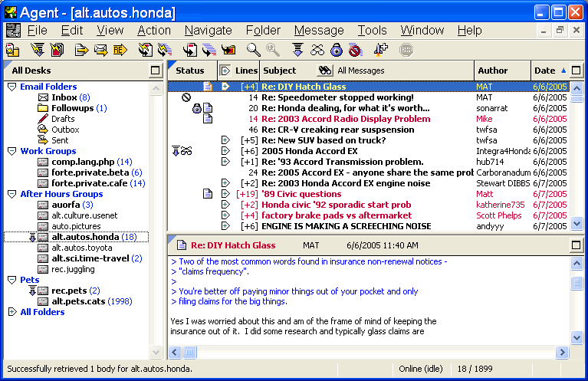This screenshot has height=381, width=588.
Task: Expand ENGINE IS MAKING A SCREECHING NOISE thread
Action: (x=225, y=226)
